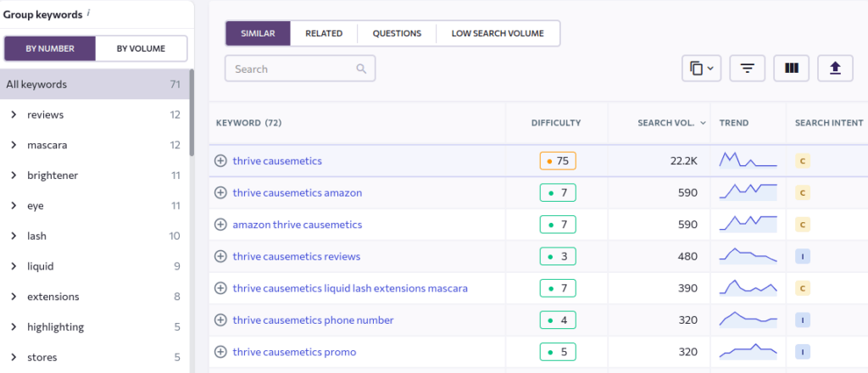Switch to the Questions tab
Viewport: 868px width, 373px height.
[x=397, y=33]
